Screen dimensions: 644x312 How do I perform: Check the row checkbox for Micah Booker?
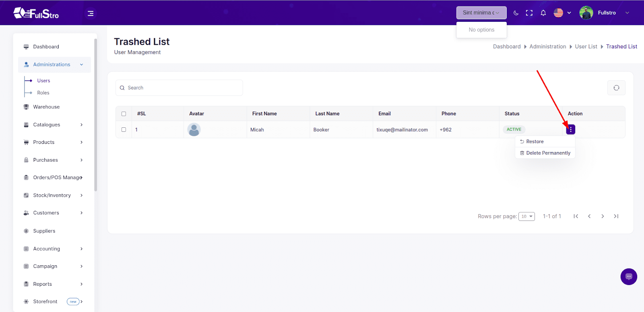124,130
